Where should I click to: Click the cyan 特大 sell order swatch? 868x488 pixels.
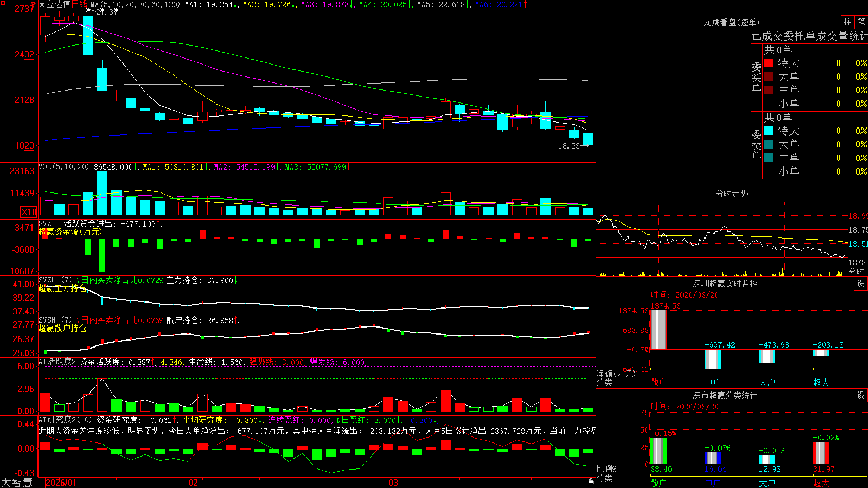(768, 131)
